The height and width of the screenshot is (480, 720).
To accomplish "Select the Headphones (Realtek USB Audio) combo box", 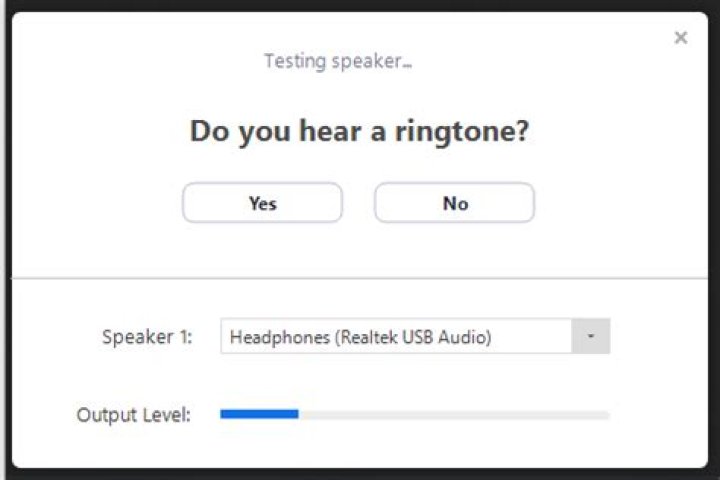I will pos(396,337).
